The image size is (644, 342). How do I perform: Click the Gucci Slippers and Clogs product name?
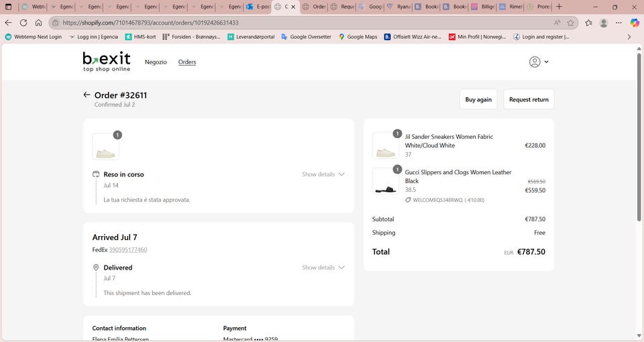coord(458,176)
